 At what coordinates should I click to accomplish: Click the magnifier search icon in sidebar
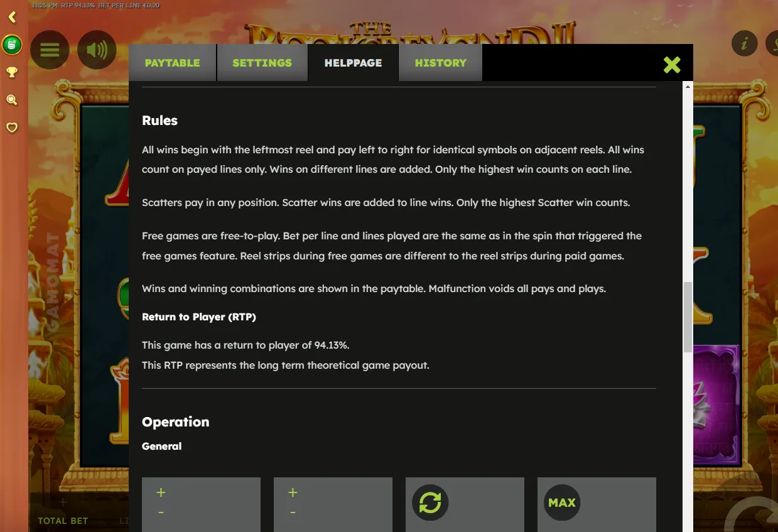coord(12,100)
